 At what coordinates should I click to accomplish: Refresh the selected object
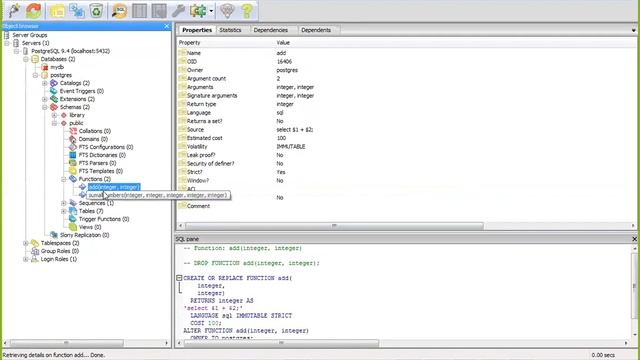(x=33, y=11)
